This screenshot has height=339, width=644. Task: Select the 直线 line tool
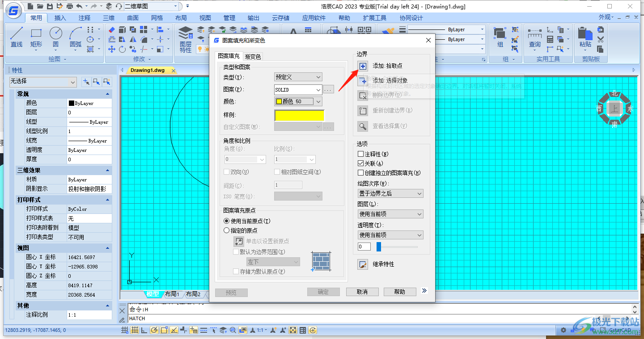(x=17, y=37)
